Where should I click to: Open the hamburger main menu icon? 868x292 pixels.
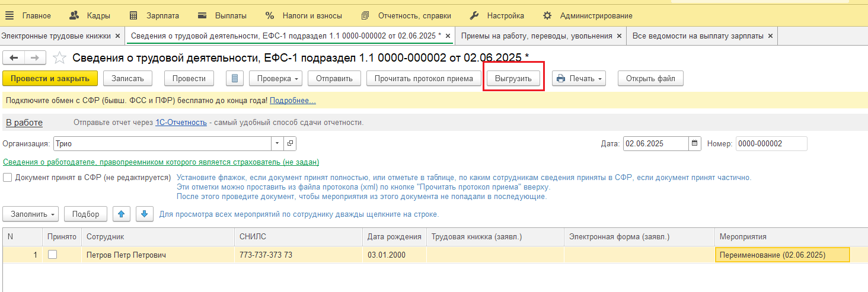9,15
